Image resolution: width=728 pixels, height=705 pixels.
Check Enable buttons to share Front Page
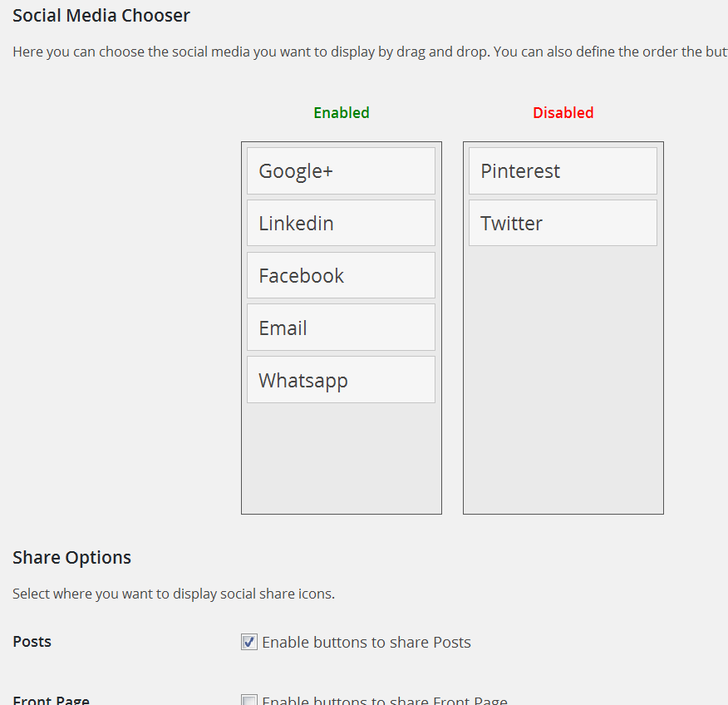[x=248, y=700]
